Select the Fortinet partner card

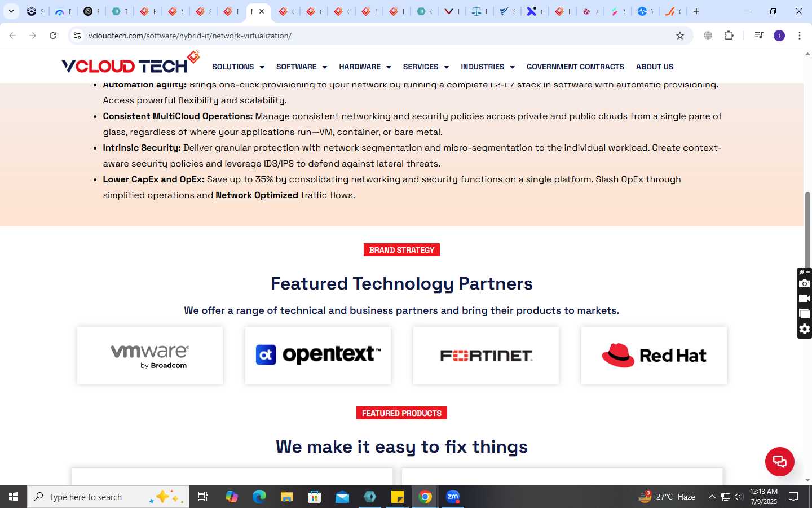click(486, 356)
